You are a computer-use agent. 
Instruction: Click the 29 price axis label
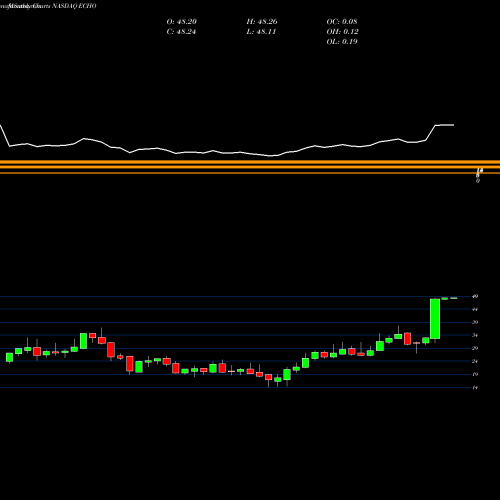tap(475, 348)
